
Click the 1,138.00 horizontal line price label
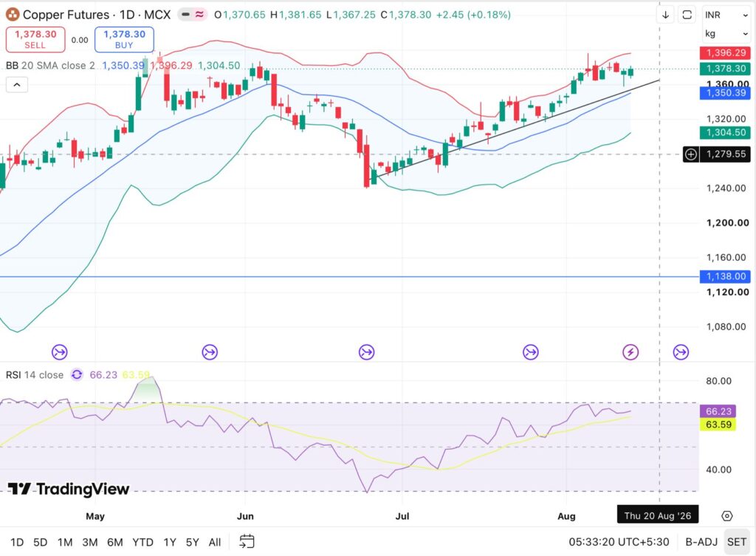click(x=726, y=276)
